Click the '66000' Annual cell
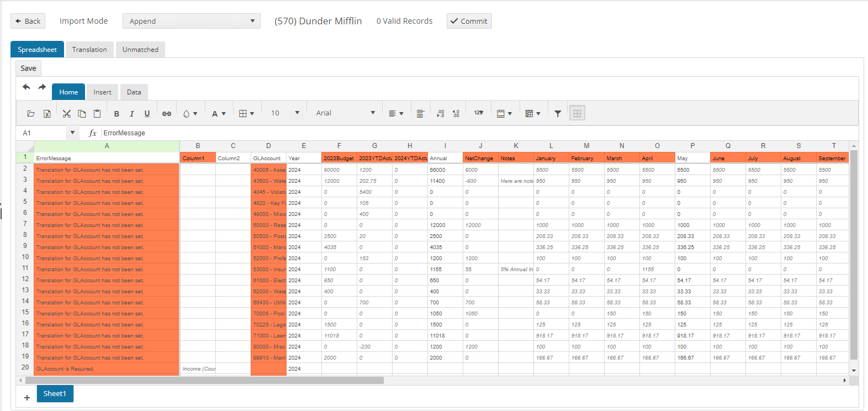The width and height of the screenshot is (868, 411). pyautogui.click(x=445, y=170)
